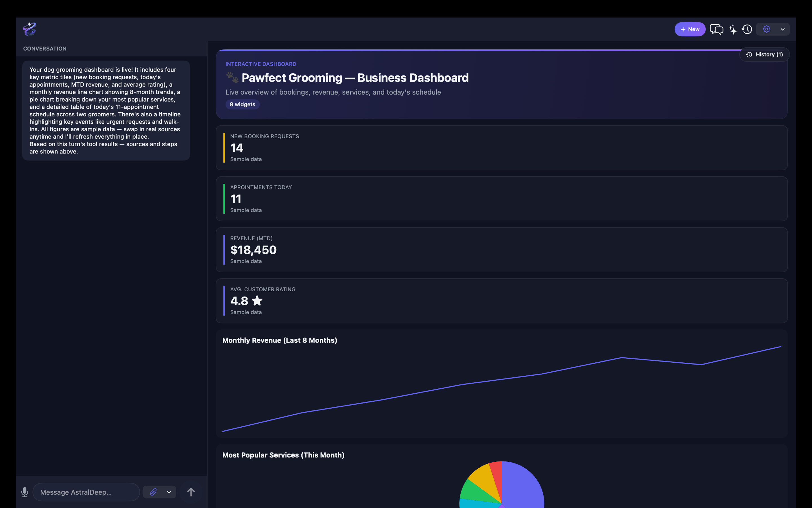The width and height of the screenshot is (812, 508).
Task: Click the Pawfect Grooming dashboard title
Action: (x=355, y=78)
